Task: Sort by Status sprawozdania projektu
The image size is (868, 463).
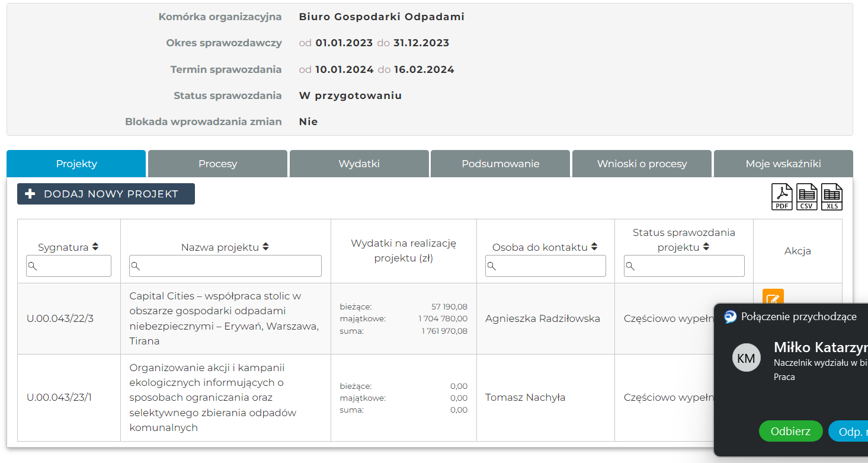Action: tap(706, 247)
